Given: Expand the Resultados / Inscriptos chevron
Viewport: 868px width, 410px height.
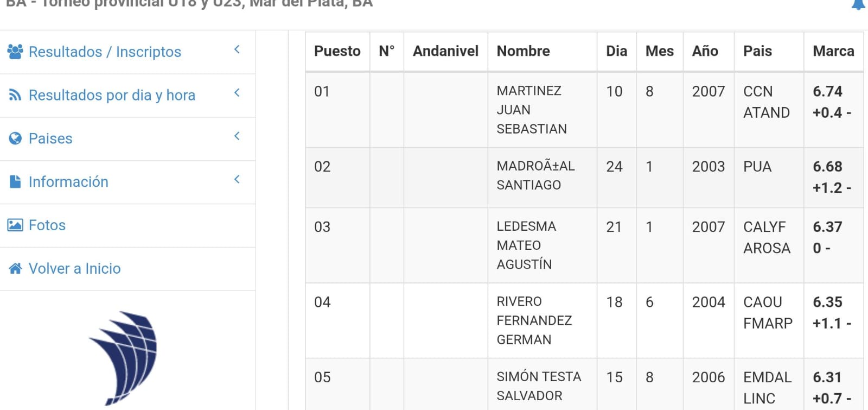Looking at the screenshot, I should pos(237,49).
